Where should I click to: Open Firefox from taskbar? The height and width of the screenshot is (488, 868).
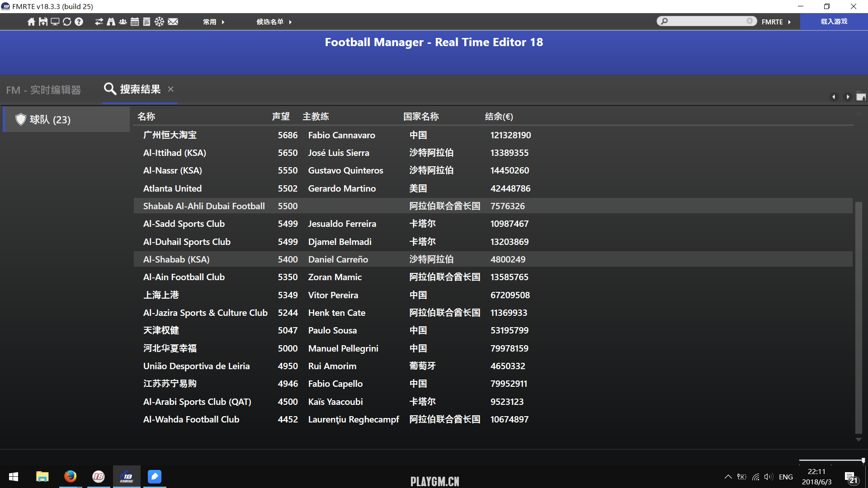point(70,477)
